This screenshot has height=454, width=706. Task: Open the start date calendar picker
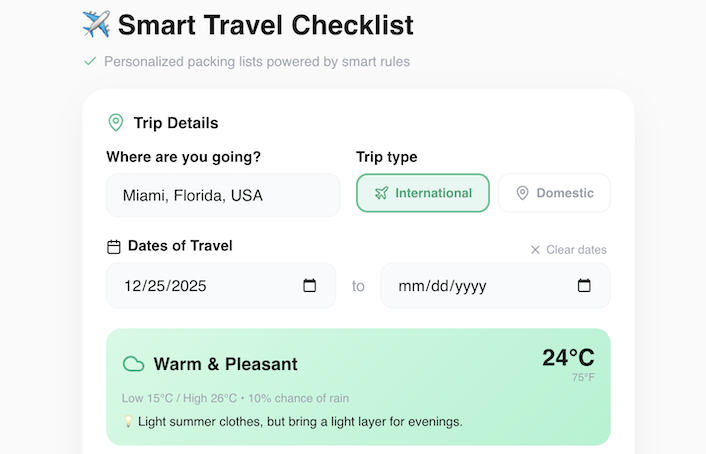pos(310,286)
